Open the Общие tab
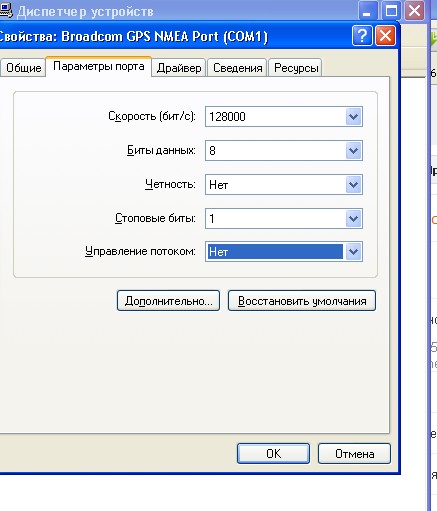This screenshot has width=437, height=511. [x=23, y=68]
